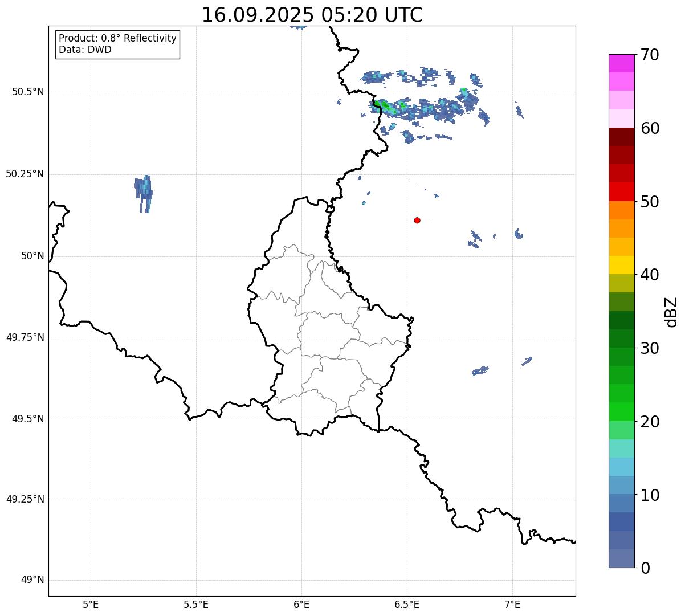Select the "Product: 0.8° Reflectivity" legend text

(x=117, y=38)
